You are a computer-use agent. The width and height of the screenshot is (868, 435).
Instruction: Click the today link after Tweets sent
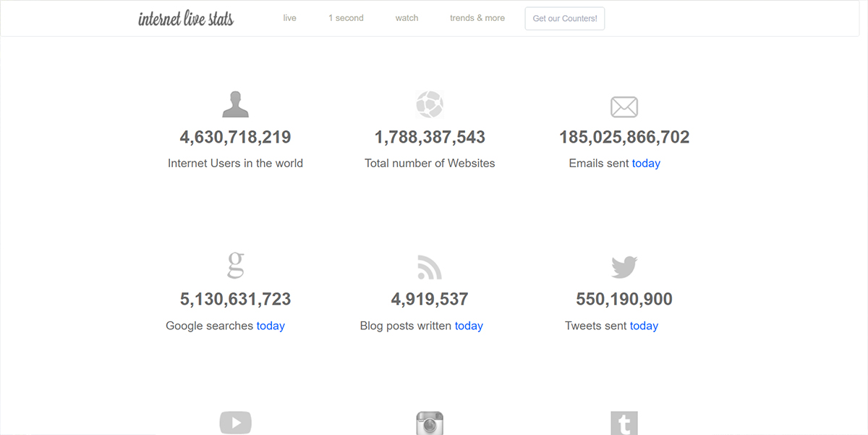pyautogui.click(x=644, y=326)
